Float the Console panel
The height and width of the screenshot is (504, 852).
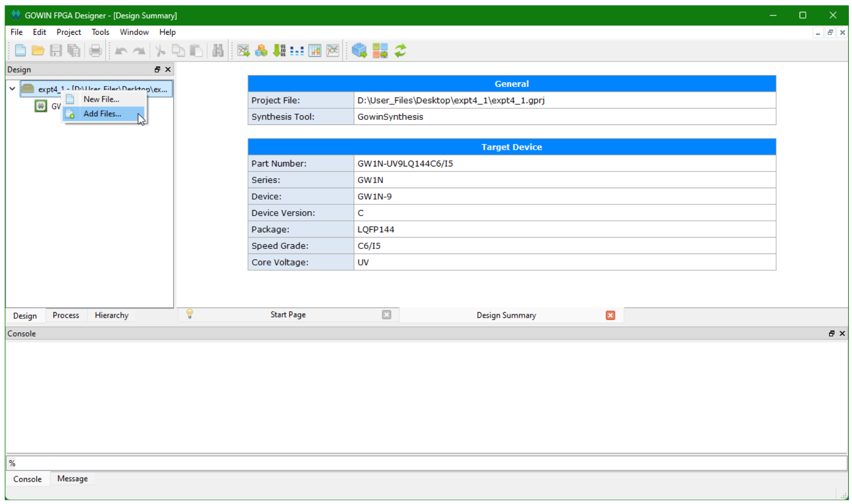(832, 333)
